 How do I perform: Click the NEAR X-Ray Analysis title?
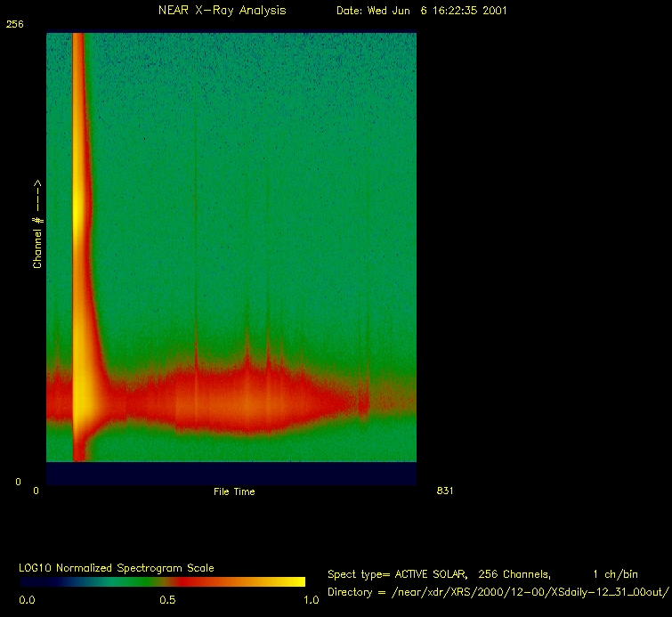pyautogui.click(x=222, y=11)
